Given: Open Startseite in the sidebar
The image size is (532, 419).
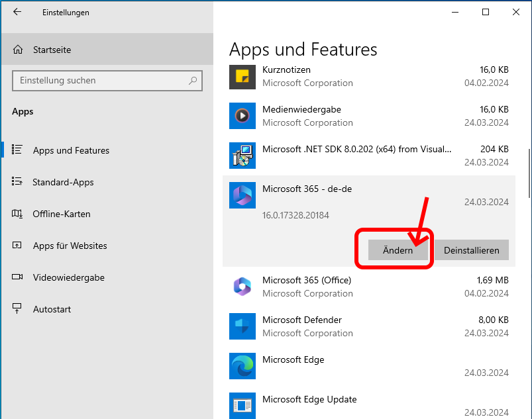Looking at the screenshot, I should (x=107, y=50).
